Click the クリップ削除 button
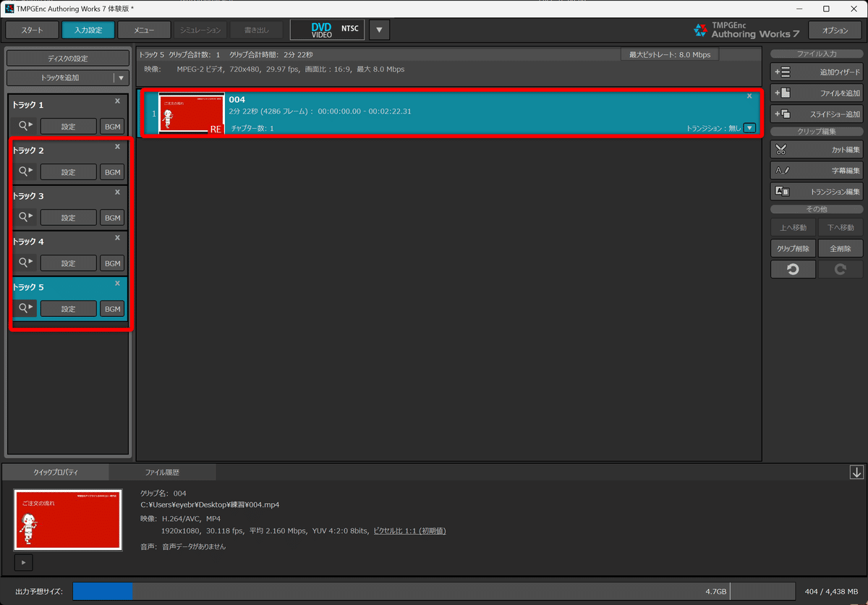868x605 pixels. click(793, 248)
